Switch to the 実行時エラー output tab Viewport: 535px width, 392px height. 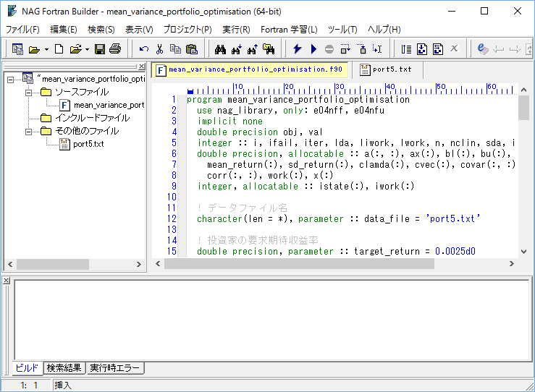click(x=115, y=368)
